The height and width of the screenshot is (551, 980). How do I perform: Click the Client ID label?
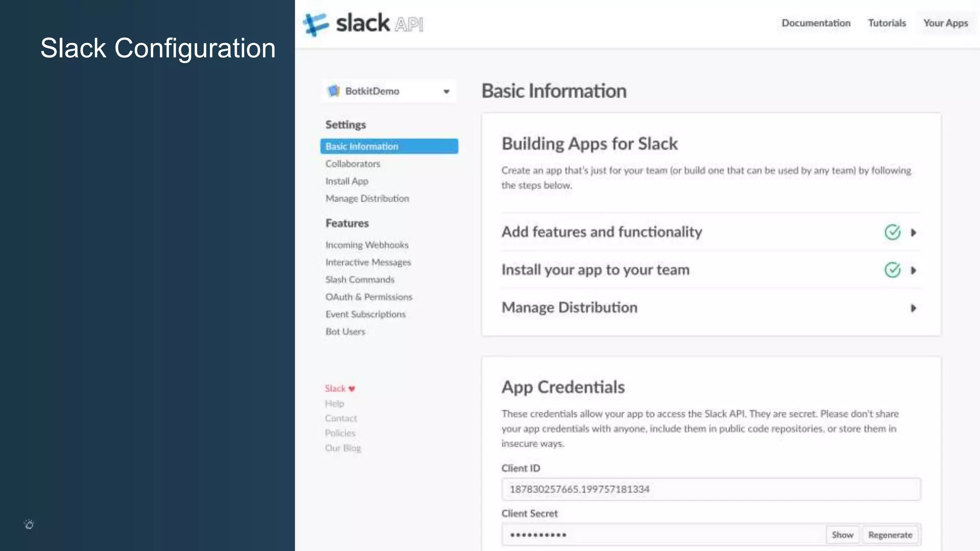click(x=521, y=468)
